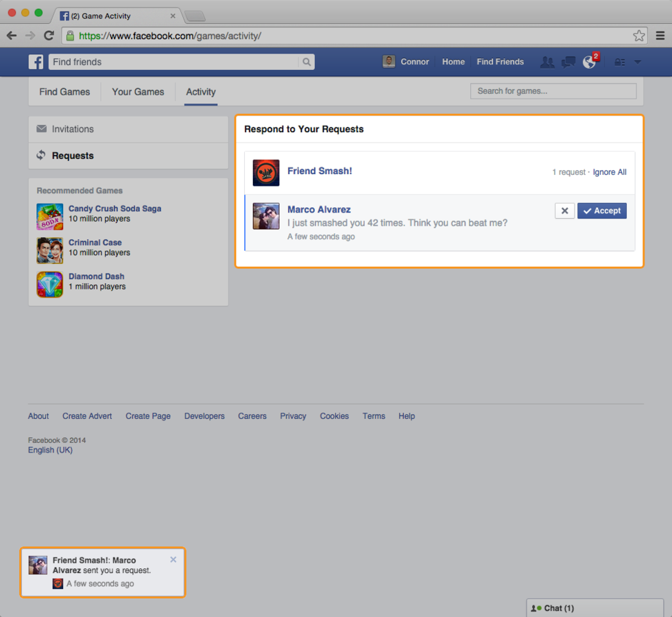The image size is (672, 617).
Task: Click the Find friends search box
Action: click(173, 62)
